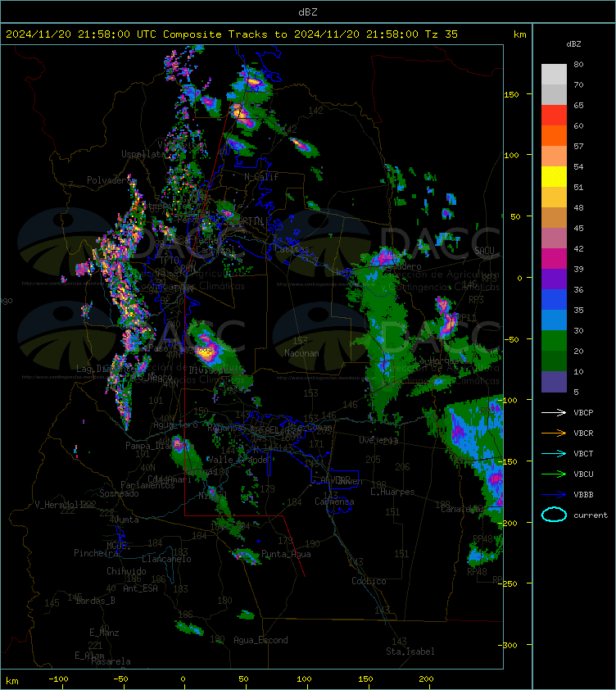Click the 'Carmensa' place label on map
Viewport: 616px width, 690px height.
click(x=334, y=502)
